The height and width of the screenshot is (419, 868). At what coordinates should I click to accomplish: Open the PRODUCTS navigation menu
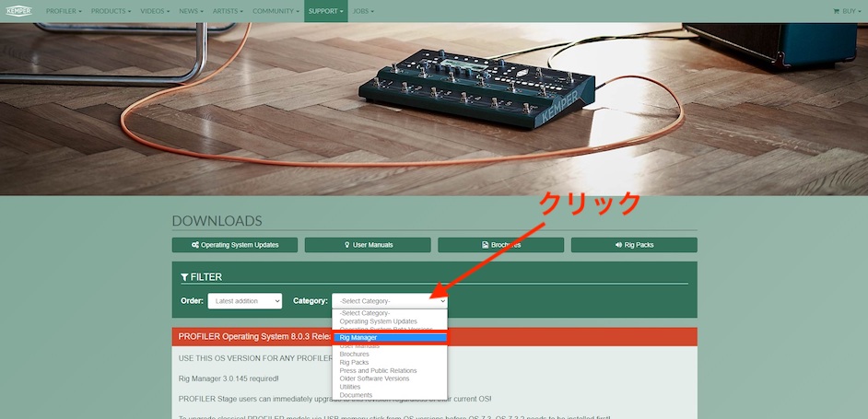click(x=111, y=11)
